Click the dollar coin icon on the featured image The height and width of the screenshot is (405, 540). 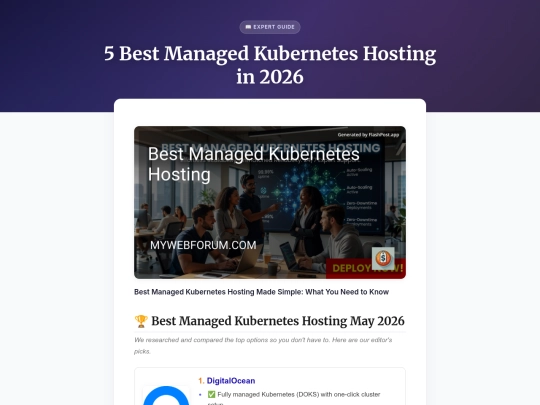tap(383, 258)
